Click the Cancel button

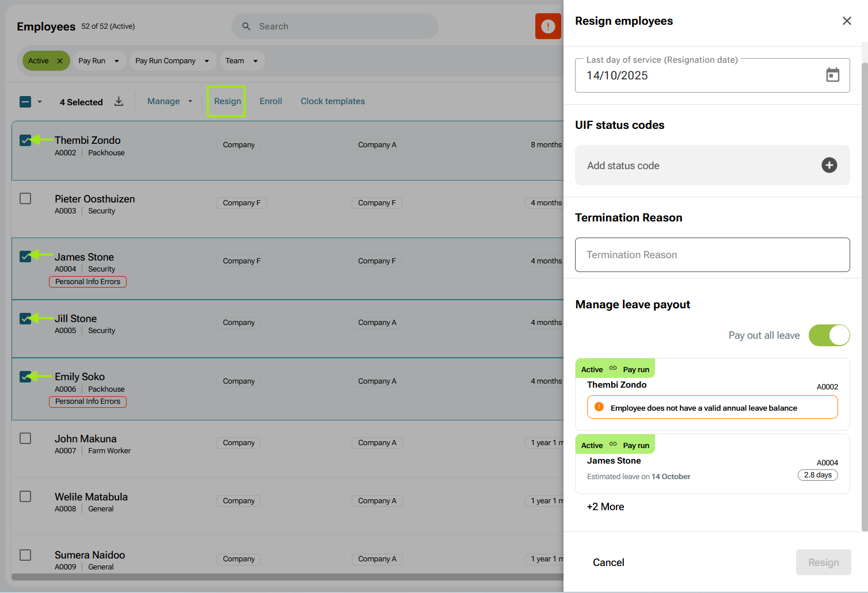[x=608, y=563]
